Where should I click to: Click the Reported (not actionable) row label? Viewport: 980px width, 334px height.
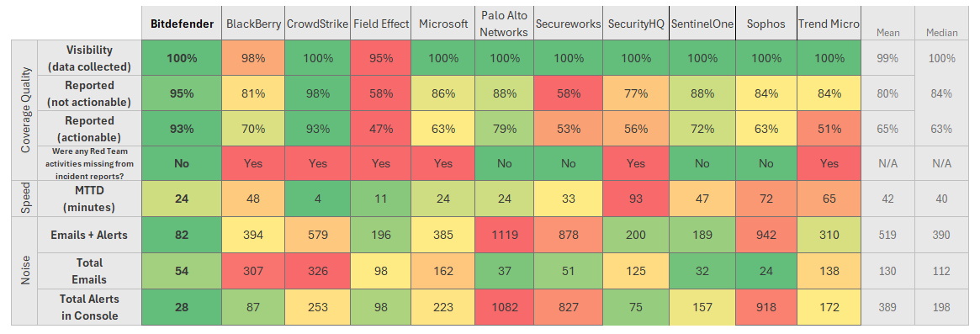(x=89, y=93)
